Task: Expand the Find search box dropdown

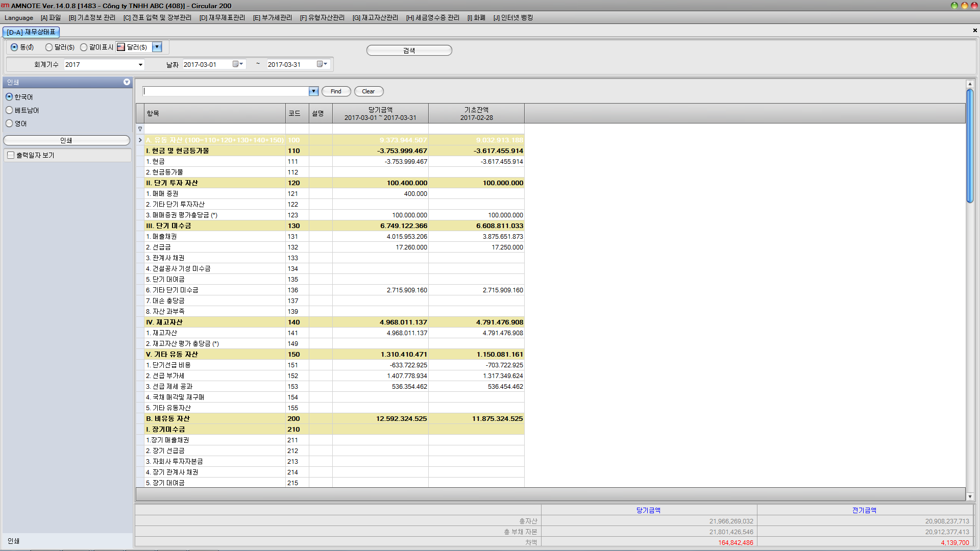Action: point(313,91)
